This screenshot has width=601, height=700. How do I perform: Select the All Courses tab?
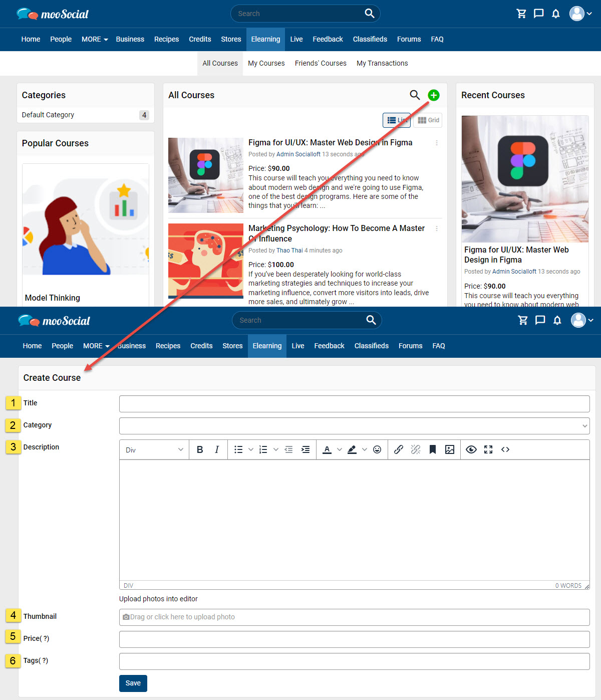click(x=220, y=63)
